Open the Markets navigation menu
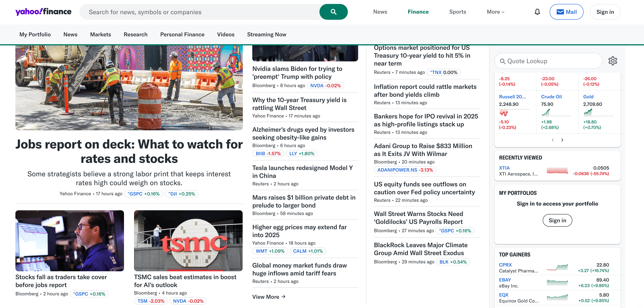 (100, 35)
